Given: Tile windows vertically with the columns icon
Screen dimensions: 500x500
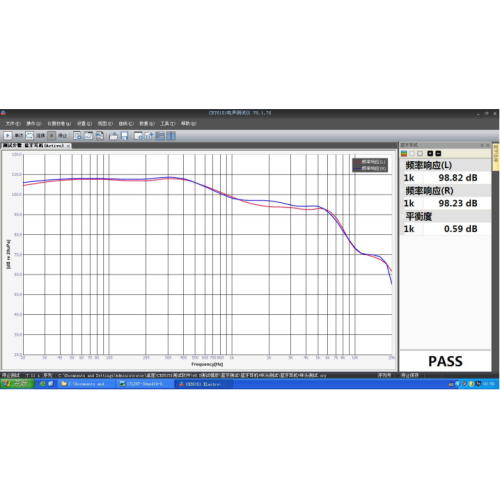Looking at the screenshot, I should 171,136.
